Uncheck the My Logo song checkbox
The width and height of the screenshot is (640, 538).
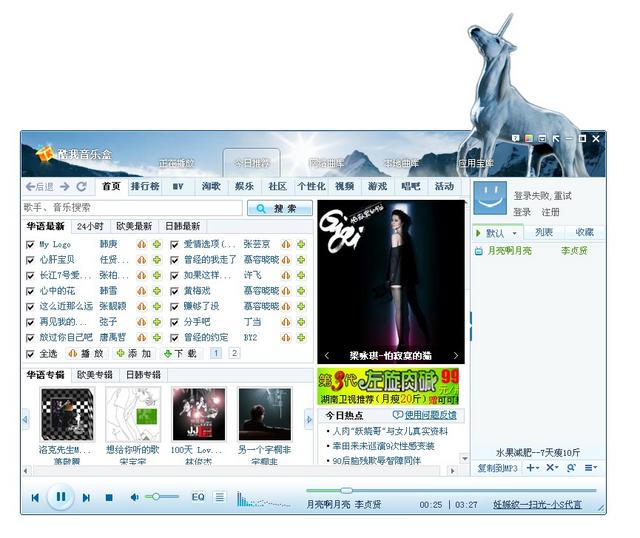(30, 245)
